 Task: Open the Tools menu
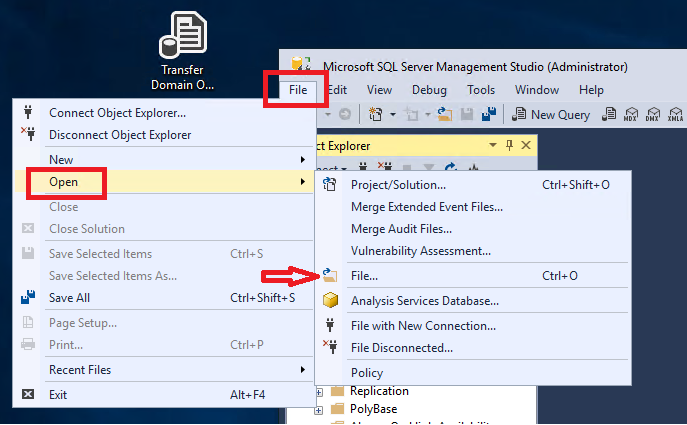(481, 90)
